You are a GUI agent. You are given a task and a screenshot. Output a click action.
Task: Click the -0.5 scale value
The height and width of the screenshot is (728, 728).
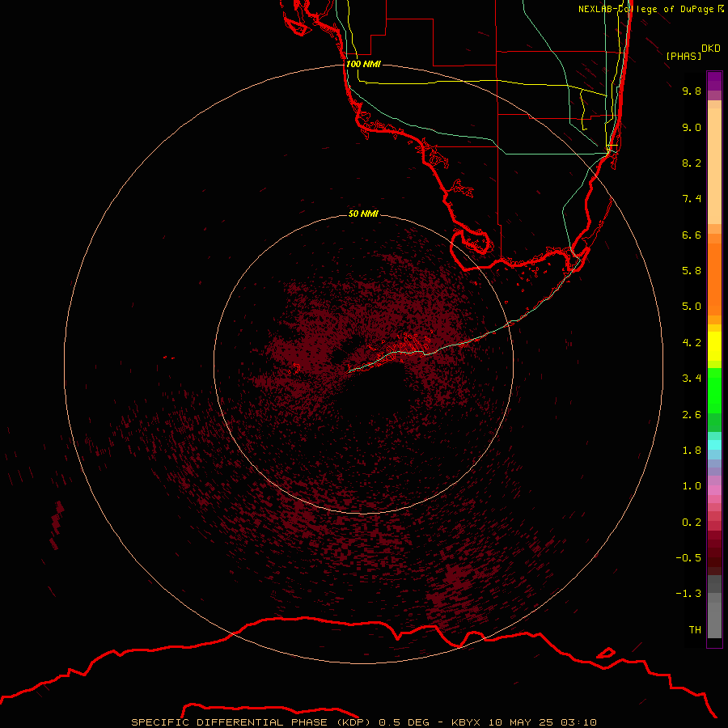point(688,558)
